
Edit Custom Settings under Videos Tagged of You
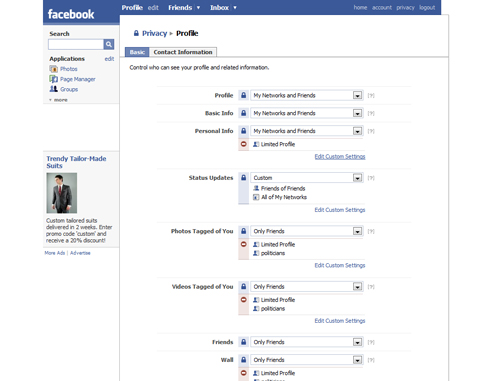[340, 320]
